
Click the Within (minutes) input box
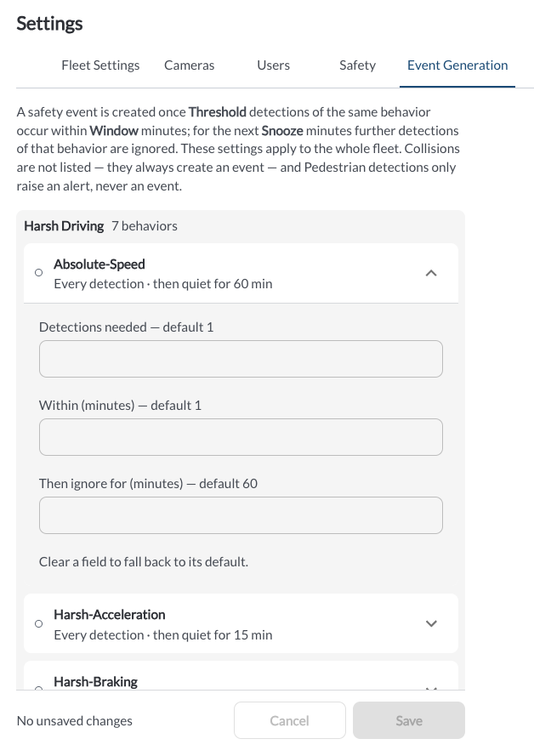[241, 437]
